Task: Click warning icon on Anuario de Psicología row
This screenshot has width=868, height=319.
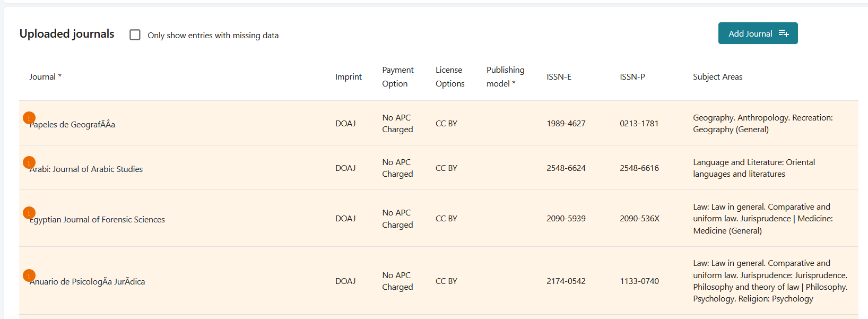Action: pos(29,275)
